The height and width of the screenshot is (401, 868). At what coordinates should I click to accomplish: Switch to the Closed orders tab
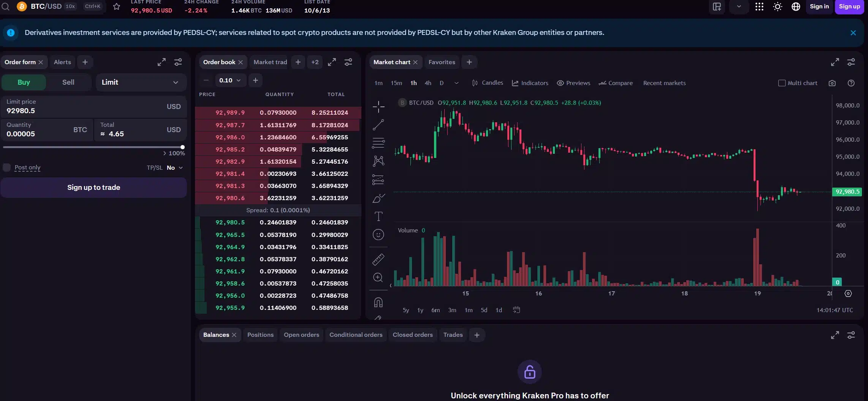tap(413, 335)
